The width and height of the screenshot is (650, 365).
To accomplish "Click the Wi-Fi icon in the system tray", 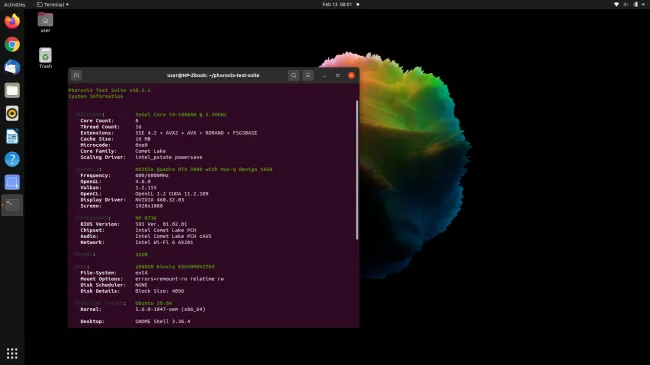I will click(616, 5).
